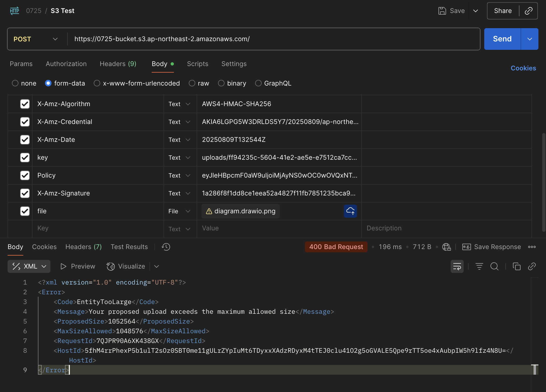Switch to the Authorization tab
The width and height of the screenshot is (546, 392).
66,64
